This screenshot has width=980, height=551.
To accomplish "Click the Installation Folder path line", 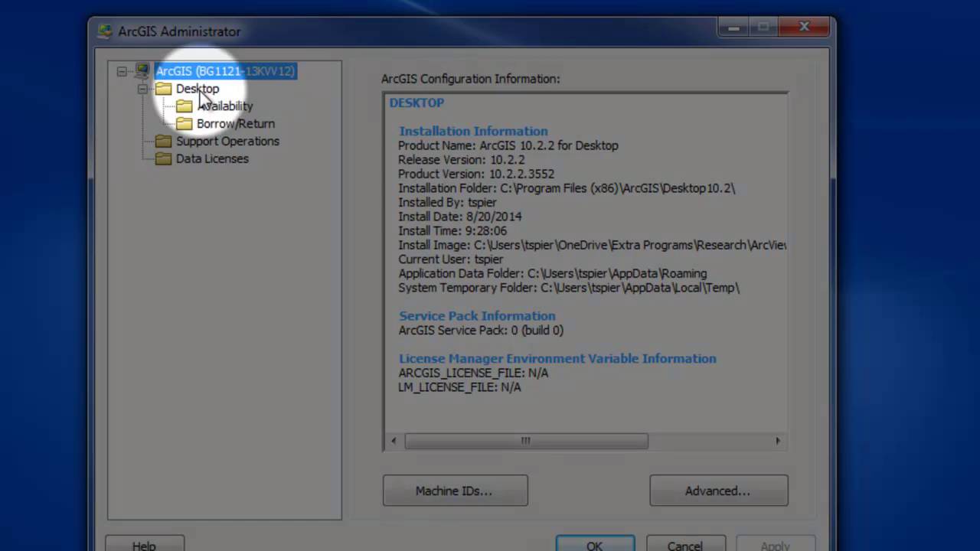I will pyautogui.click(x=567, y=188).
